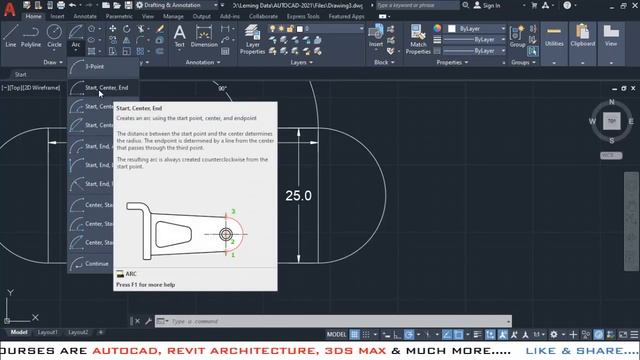Click the object color wheel swatch
The width and height of the screenshot is (640, 360).
point(437,28)
